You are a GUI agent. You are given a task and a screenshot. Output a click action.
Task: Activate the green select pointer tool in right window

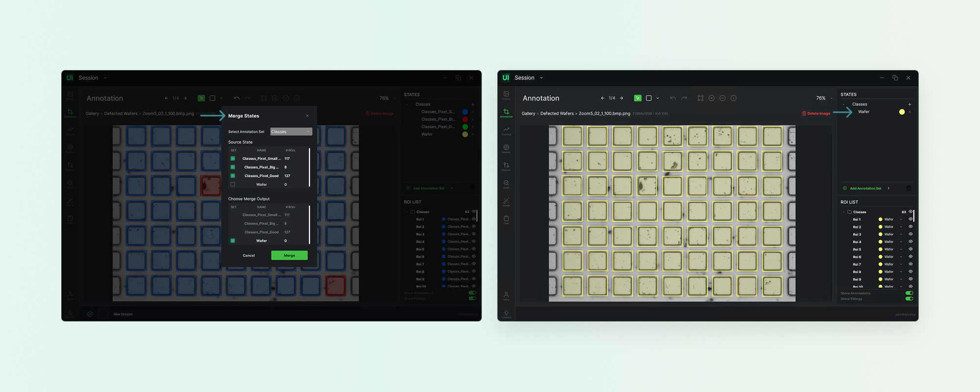click(637, 98)
